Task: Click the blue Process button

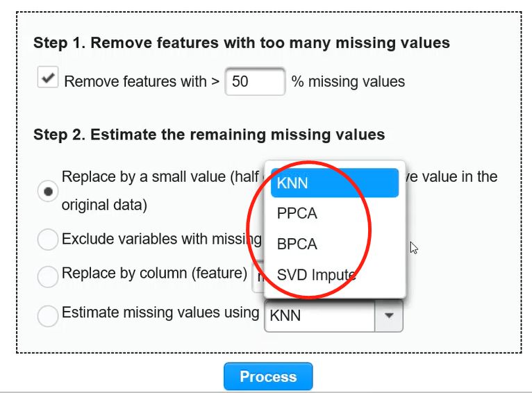Action: click(x=268, y=376)
